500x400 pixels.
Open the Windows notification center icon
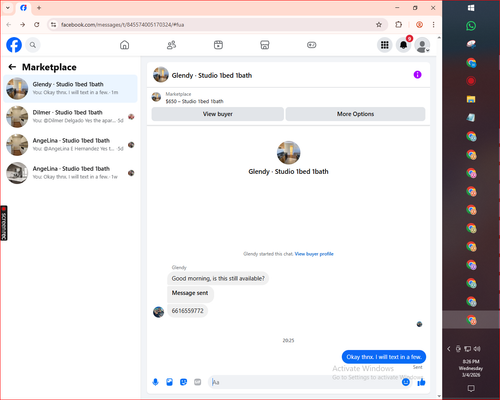(471, 388)
